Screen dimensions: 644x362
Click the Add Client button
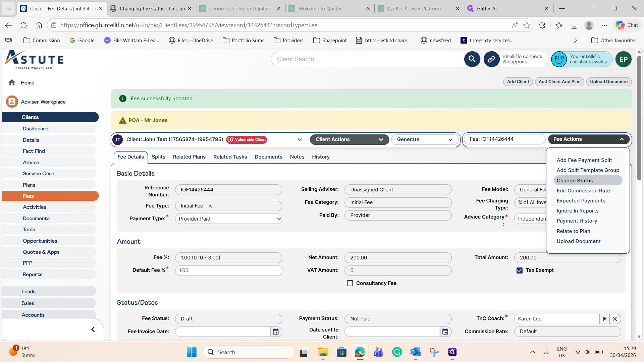click(x=518, y=82)
